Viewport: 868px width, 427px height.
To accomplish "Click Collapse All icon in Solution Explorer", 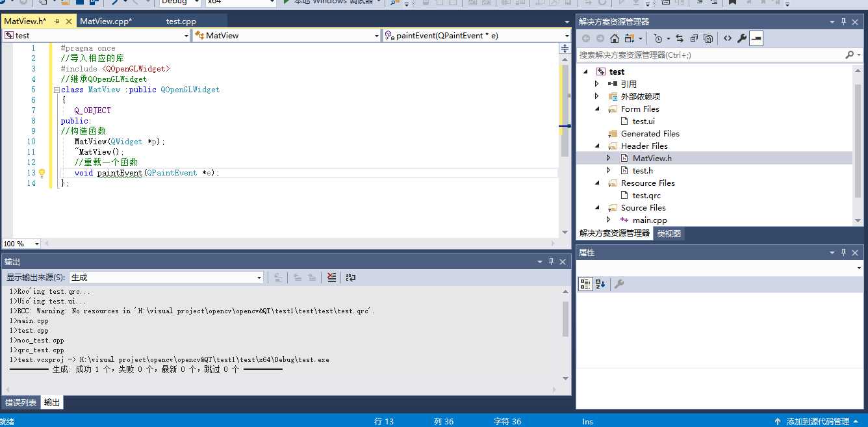I will [x=694, y=38].
